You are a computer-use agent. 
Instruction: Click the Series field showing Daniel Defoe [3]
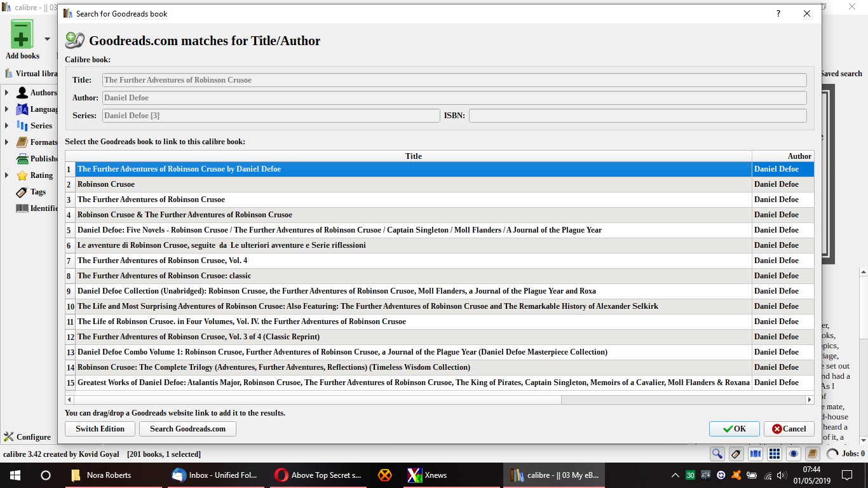point(271,116)
